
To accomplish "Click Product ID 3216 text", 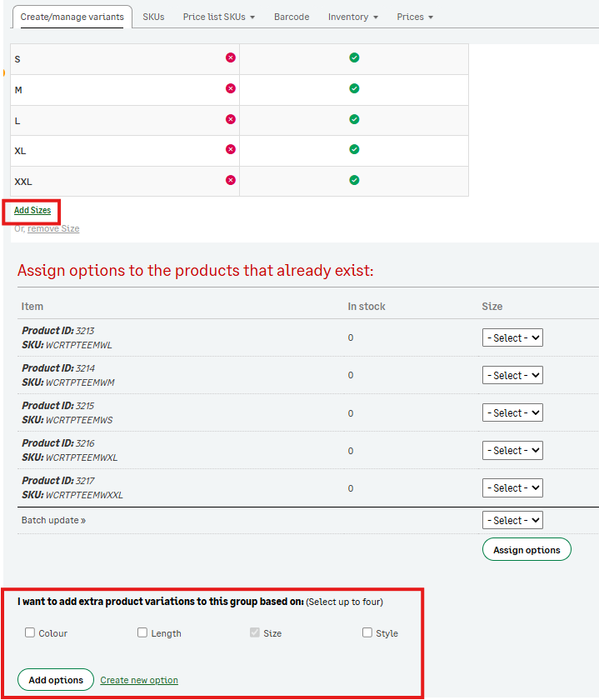I will [58, 443].
